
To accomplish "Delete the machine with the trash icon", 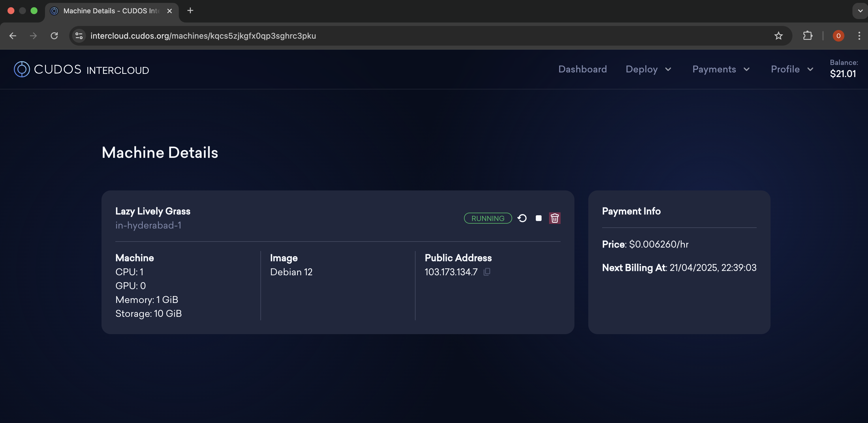I will [x=555, y=218].
